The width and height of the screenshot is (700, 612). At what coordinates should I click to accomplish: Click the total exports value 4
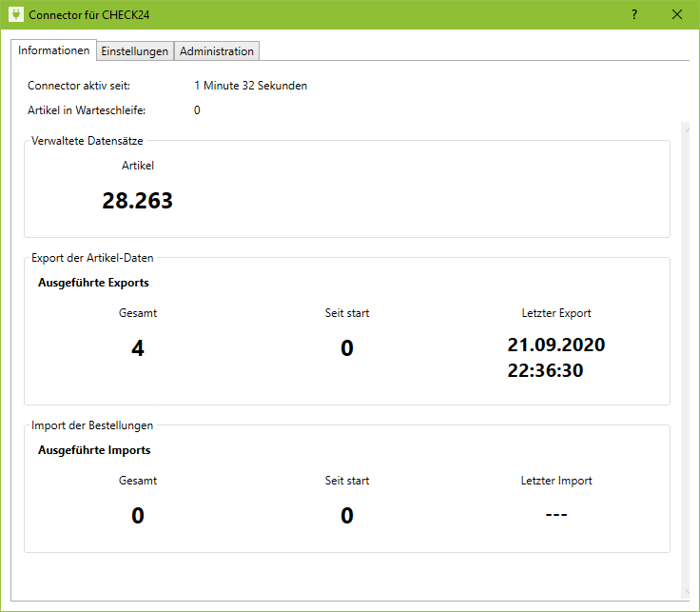pos(138,348)
